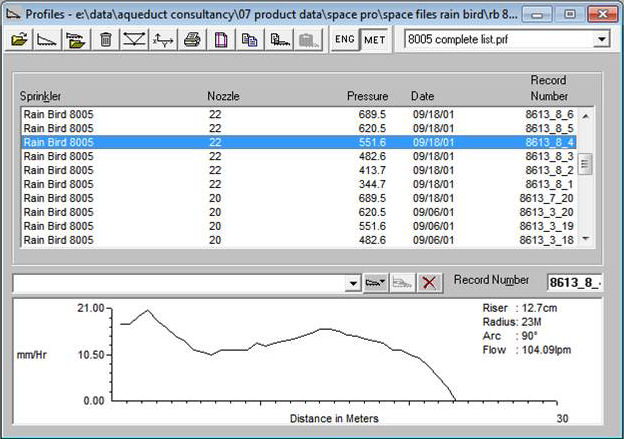Click the red X remove button
The image size is (624, 439).
click(x=429, y=283)
